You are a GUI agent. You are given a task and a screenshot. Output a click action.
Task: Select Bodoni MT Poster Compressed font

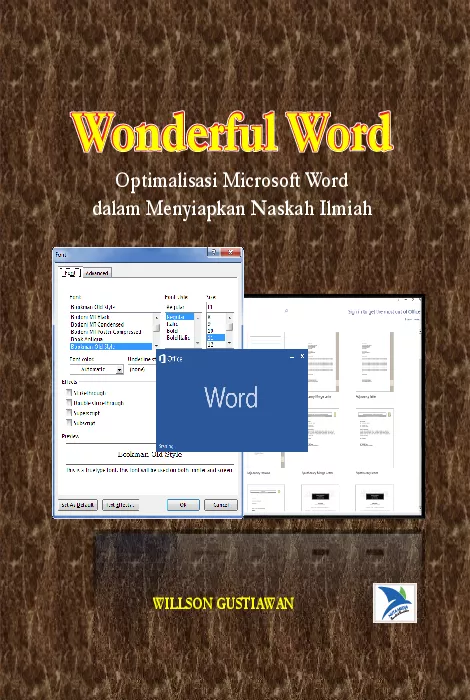point(106,332)
